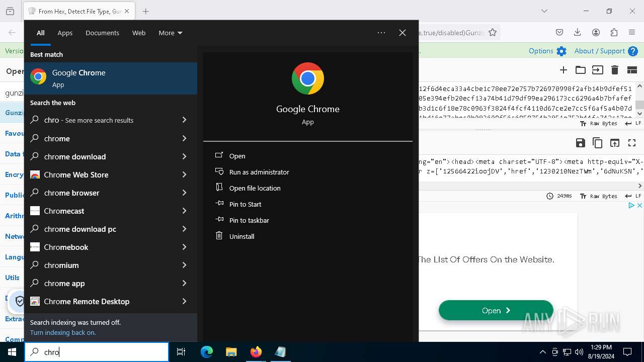Screen dimensions: 644x362
Task: Replace input with output icon
Action: pyautogui.click(x=615, y=143)
